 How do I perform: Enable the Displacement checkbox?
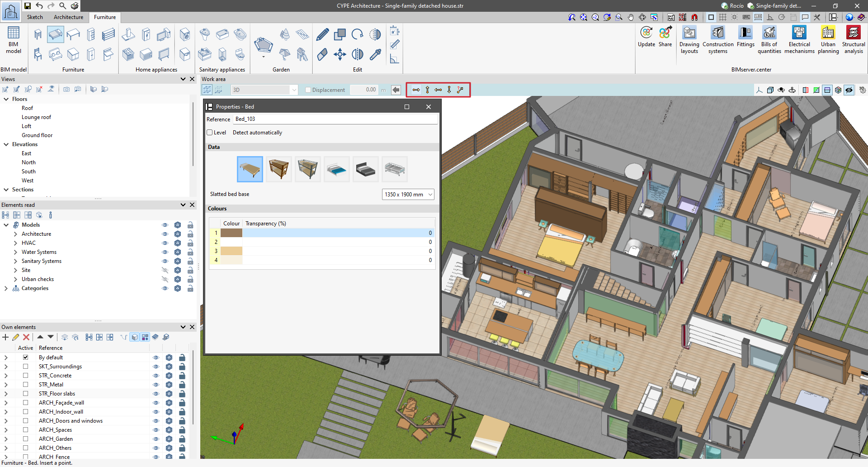coord(308,90)
